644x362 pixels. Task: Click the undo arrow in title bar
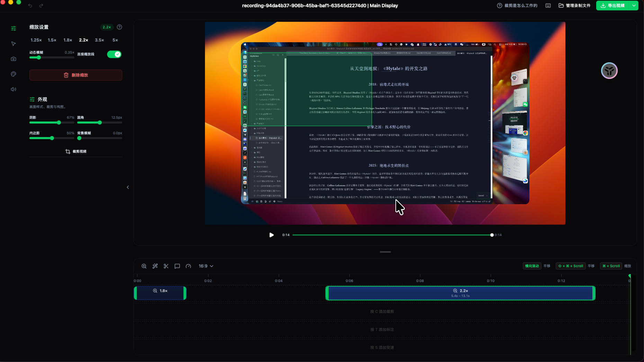click(x=30, y=6)
